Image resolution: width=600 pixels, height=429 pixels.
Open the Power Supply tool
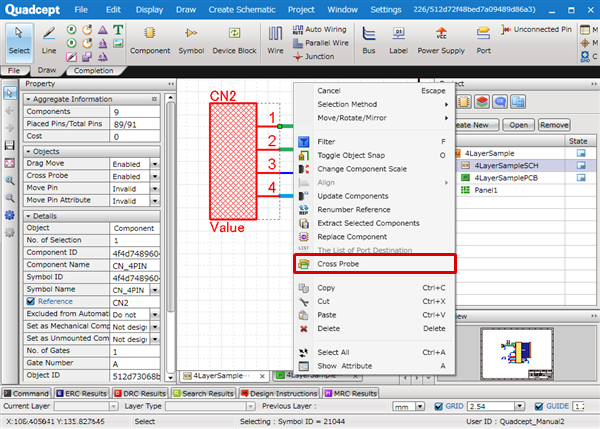click(441, 41)
